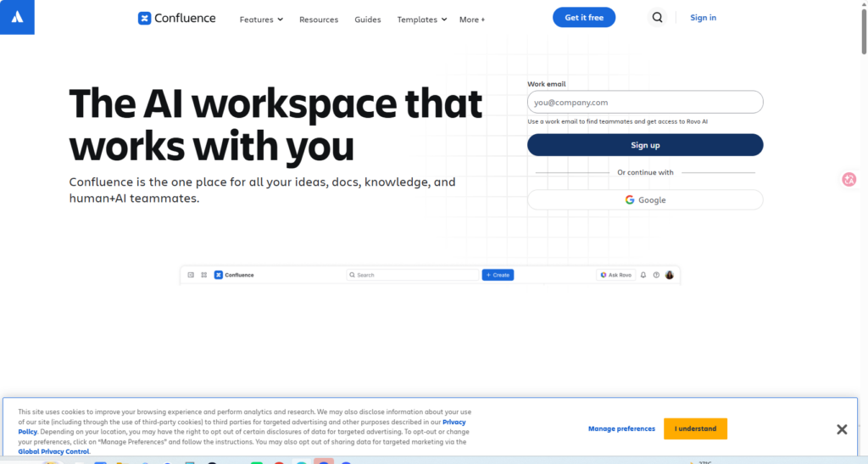868x464 pixels.
Task: Click the user avatar in product preview
Action: pos(670,275)
